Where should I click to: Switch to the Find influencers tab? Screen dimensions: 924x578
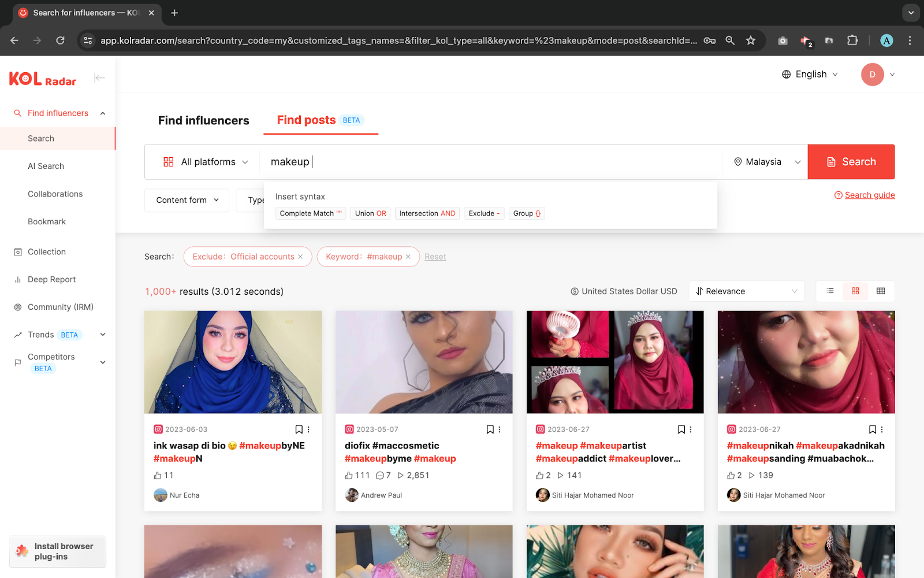(x=204, y=120)
